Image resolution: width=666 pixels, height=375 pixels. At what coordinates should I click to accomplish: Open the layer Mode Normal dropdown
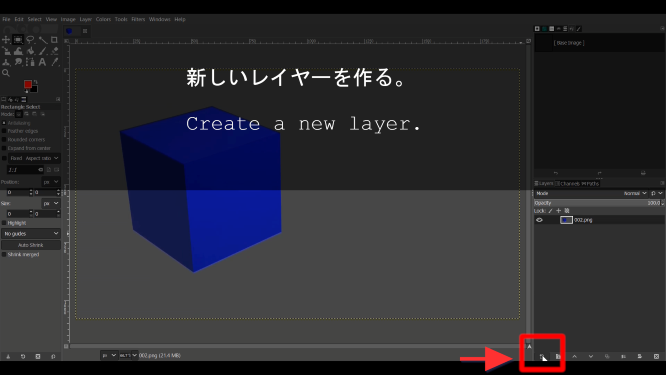(635, 193)
